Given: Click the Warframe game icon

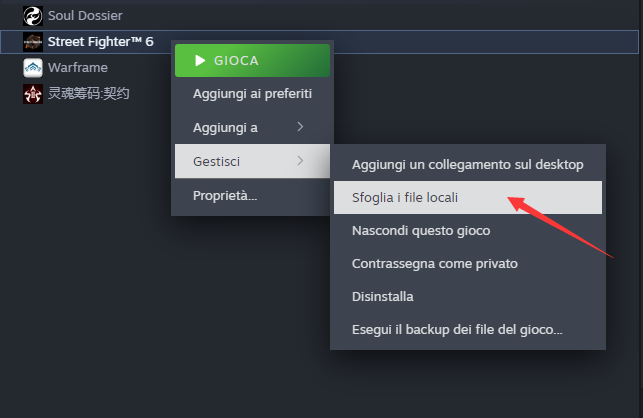Looking at the screenshot, I should [33, 68].
